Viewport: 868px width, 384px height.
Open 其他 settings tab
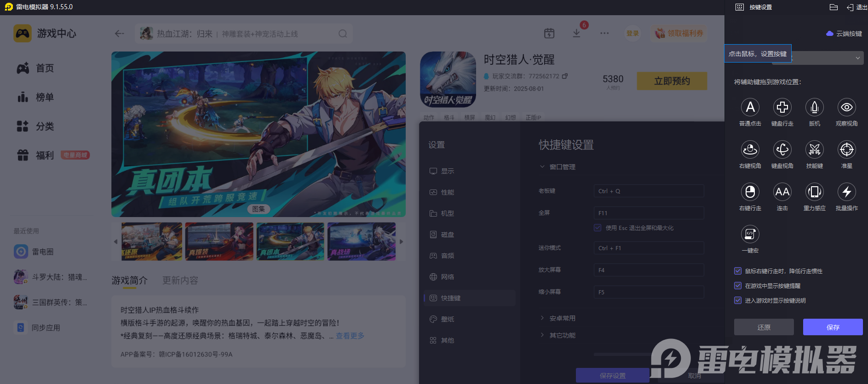469,340
